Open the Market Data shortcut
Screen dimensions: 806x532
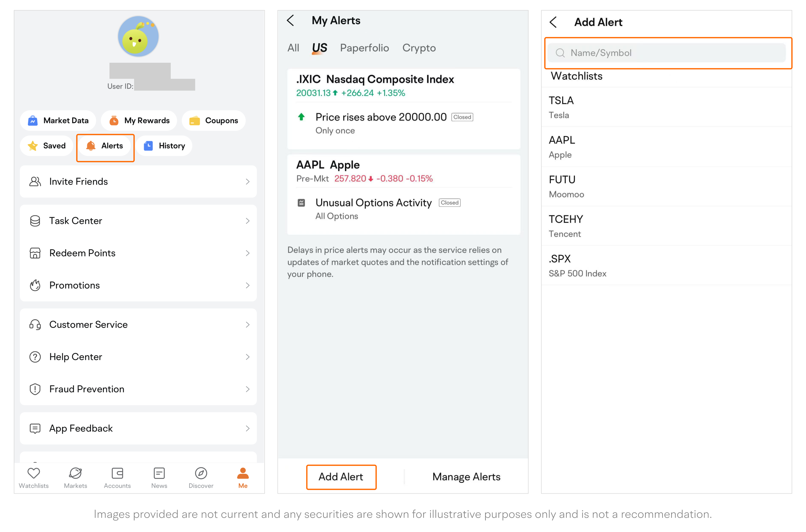coord(59,120)
